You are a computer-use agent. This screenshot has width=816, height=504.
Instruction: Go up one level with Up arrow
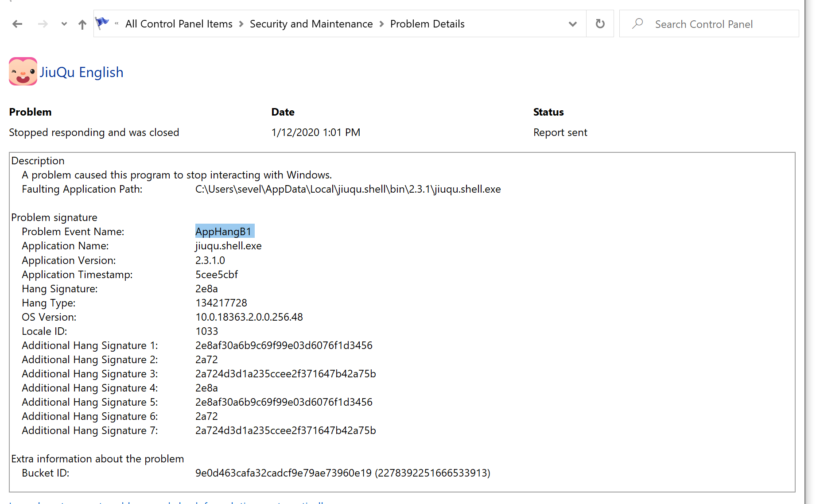click(x=82, y=24)
